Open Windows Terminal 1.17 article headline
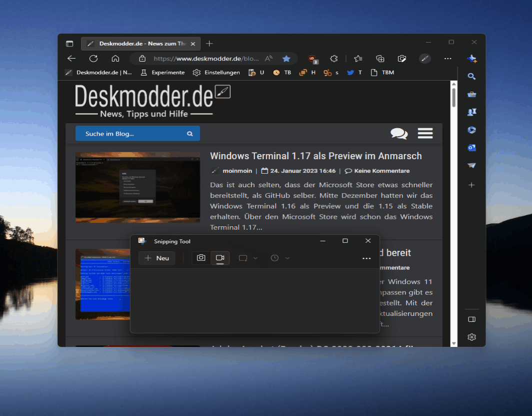The width and height of the screenshot is (532, 416). pos(316,156)
